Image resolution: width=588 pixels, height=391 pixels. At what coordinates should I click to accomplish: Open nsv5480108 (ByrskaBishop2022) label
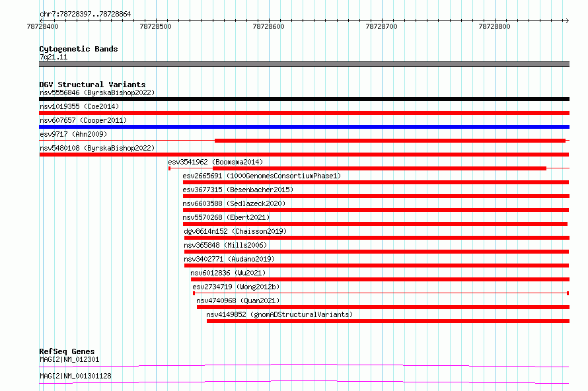(x=97, y=148)
